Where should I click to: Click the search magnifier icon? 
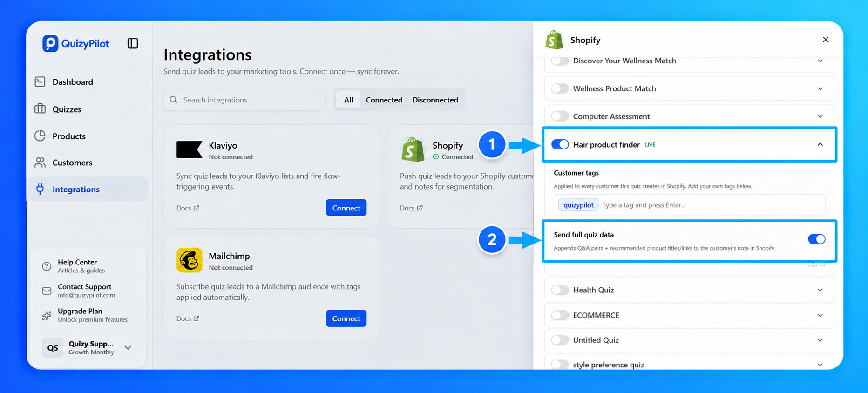tap(174, 100)
